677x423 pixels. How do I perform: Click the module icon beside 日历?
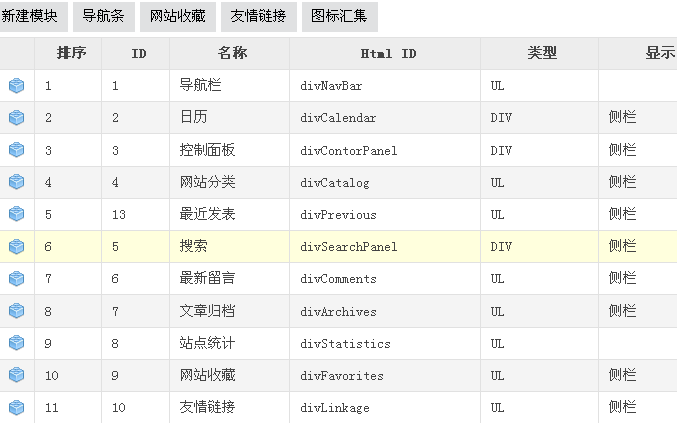point(16,117)
